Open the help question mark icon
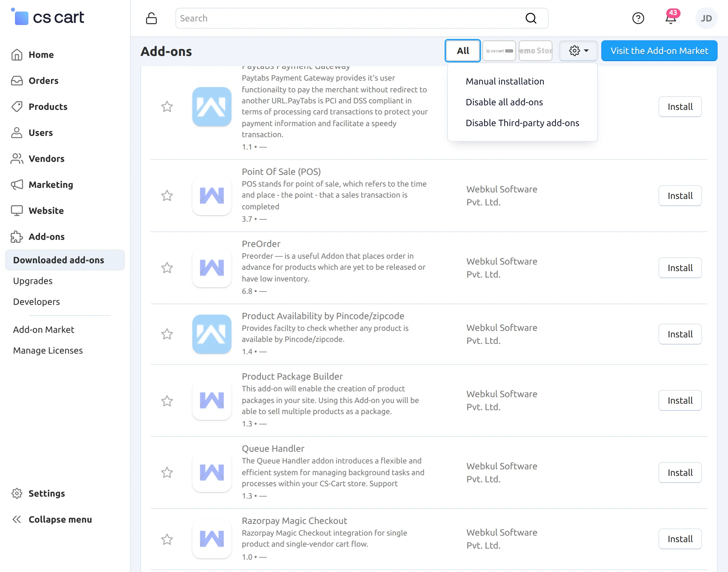Screen dimensions: 728x572 638,18
